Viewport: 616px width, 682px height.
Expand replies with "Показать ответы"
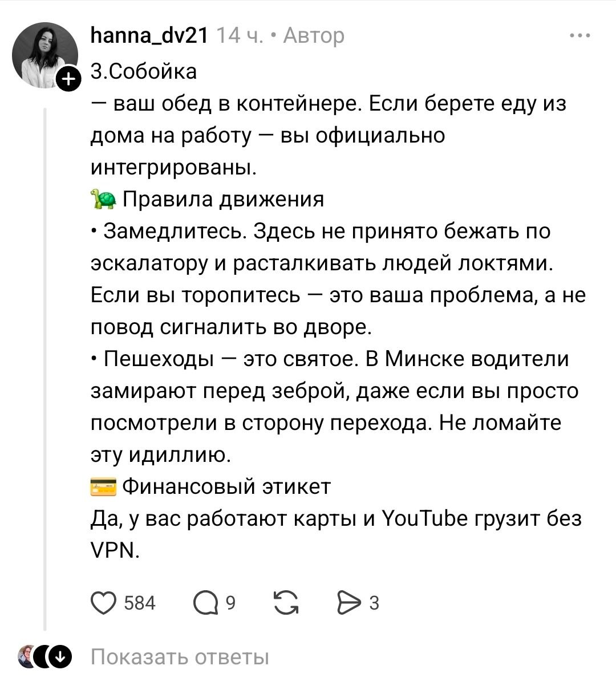click(180, 657)
